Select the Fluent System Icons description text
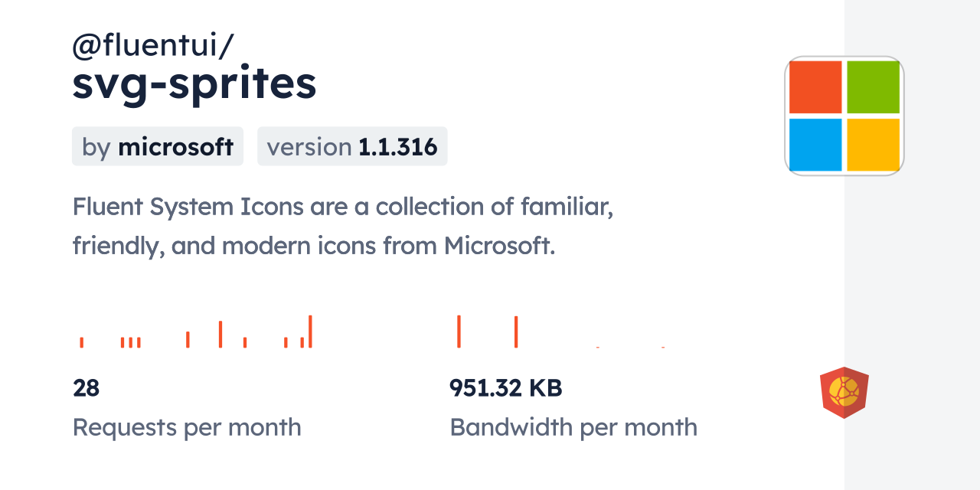Screen dimensions: 980x490 342,226
